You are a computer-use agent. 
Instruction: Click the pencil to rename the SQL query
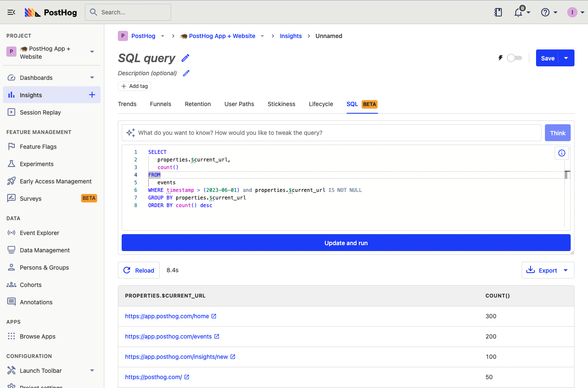[x=185, y=58]
